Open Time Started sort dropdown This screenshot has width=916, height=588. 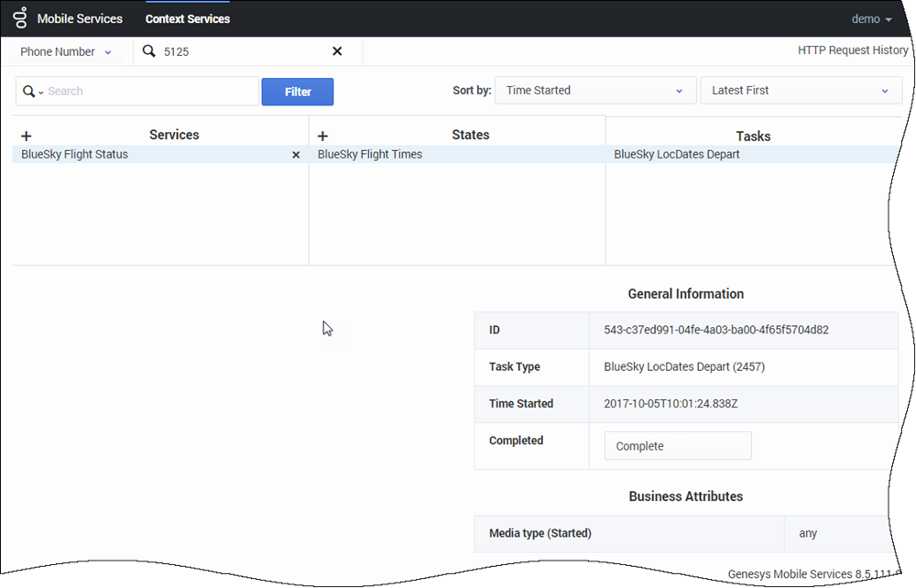coord(595,91)
